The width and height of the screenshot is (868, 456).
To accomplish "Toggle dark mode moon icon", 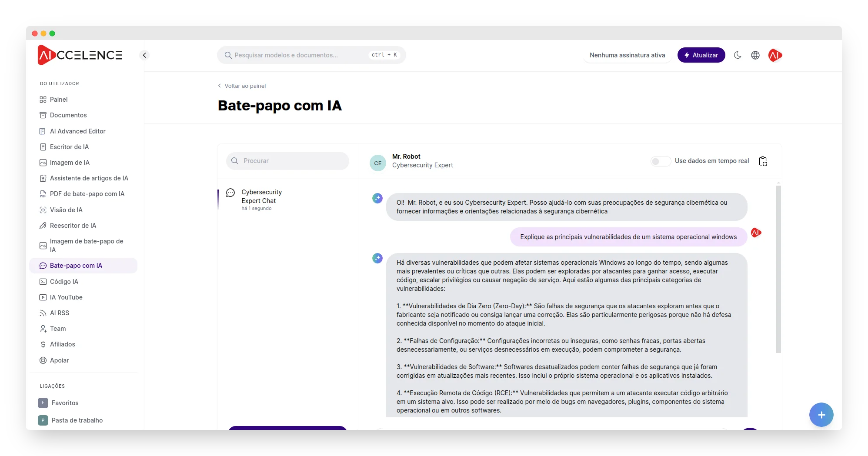I will tap(738, 55).
